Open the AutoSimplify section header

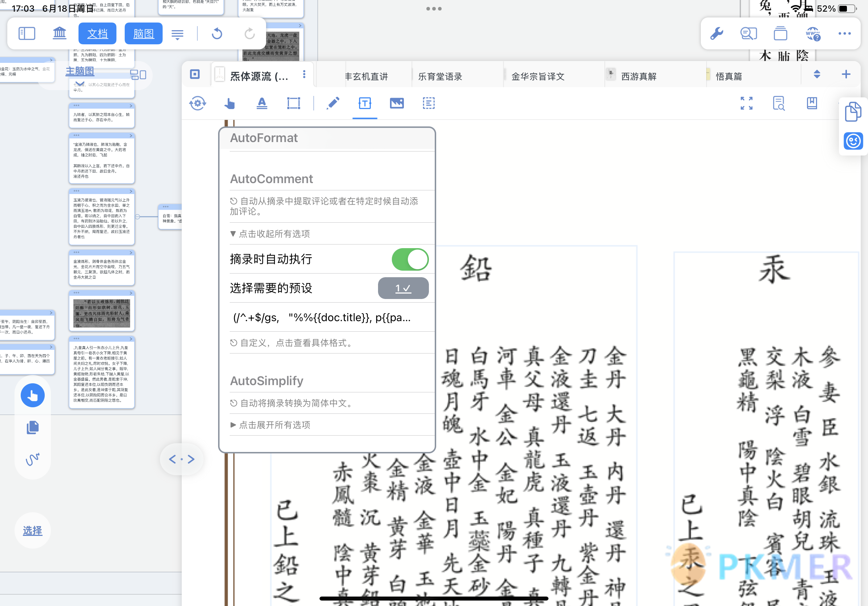266,380
